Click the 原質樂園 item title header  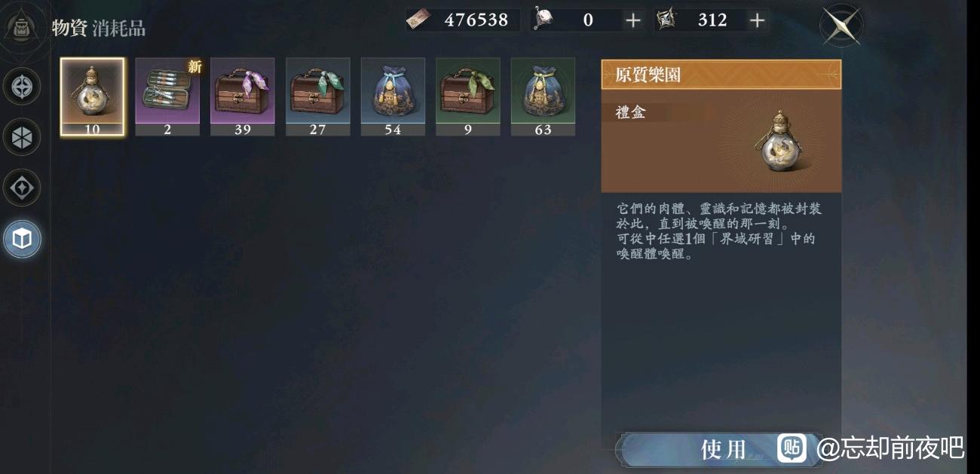[721, 75]
